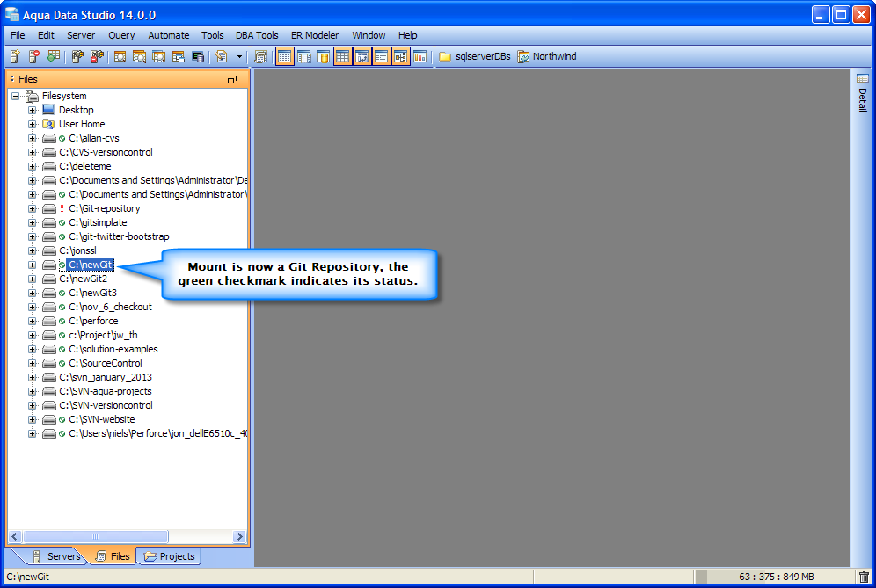Toggle the first highlighted grid panel button
The image size is (876, 588).
(284, 56)
